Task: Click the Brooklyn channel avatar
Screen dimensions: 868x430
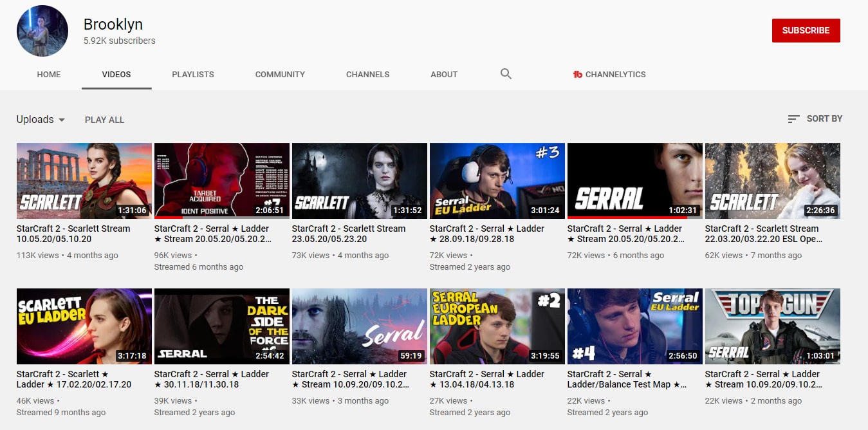Action: pyautogui.click(x=42, y=31)
